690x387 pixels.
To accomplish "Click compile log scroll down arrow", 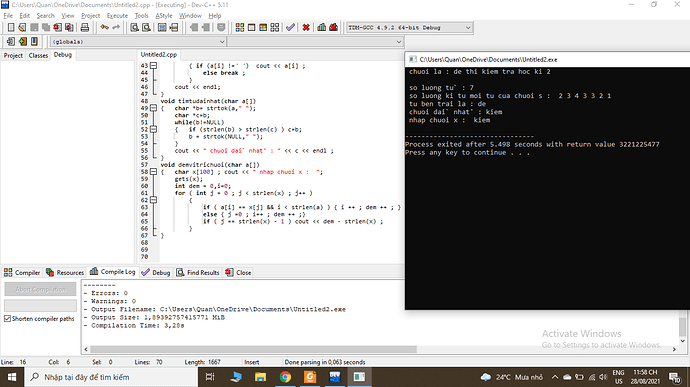I will point(683,341).
